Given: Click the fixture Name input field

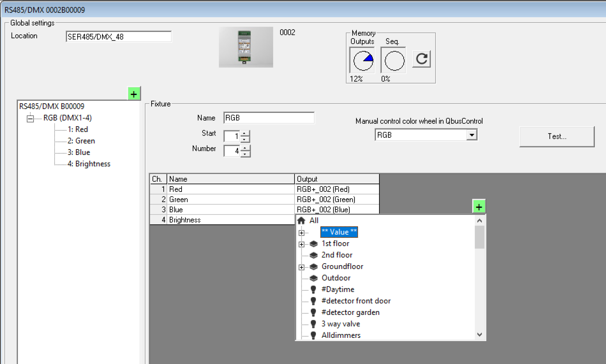Looking at the screenshot, I should [x=269, y=118].
